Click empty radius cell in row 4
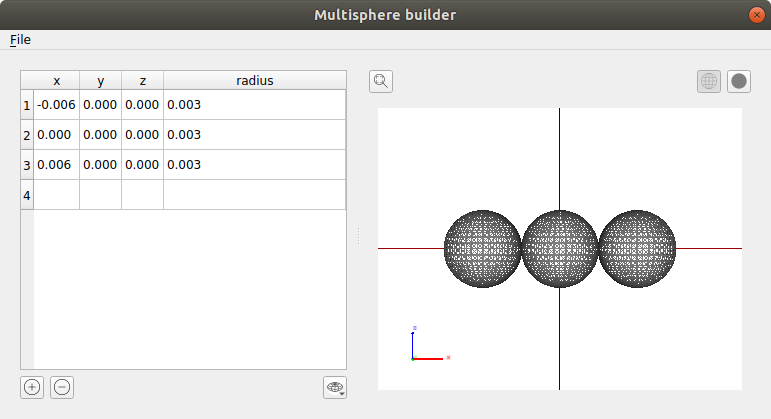The image size is (771, 419). pyautogui.click(x=255, y=195)
